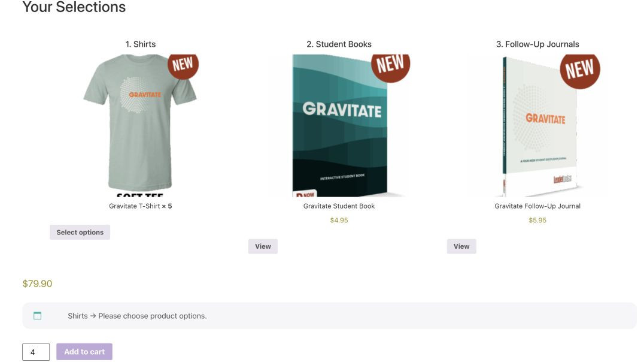Click the $5.95 Follow-Up Journal price
Image resolution: width=644 pixels, height=362 pixels.
[x=537, y=221]
